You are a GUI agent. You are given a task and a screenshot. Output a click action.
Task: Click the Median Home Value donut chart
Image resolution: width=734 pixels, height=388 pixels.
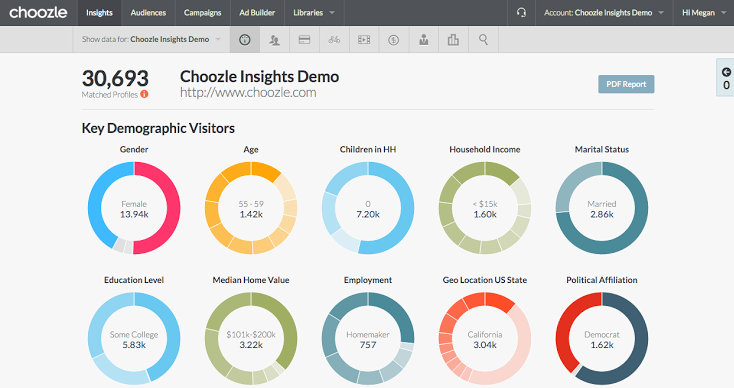click(x=251, y=339)
